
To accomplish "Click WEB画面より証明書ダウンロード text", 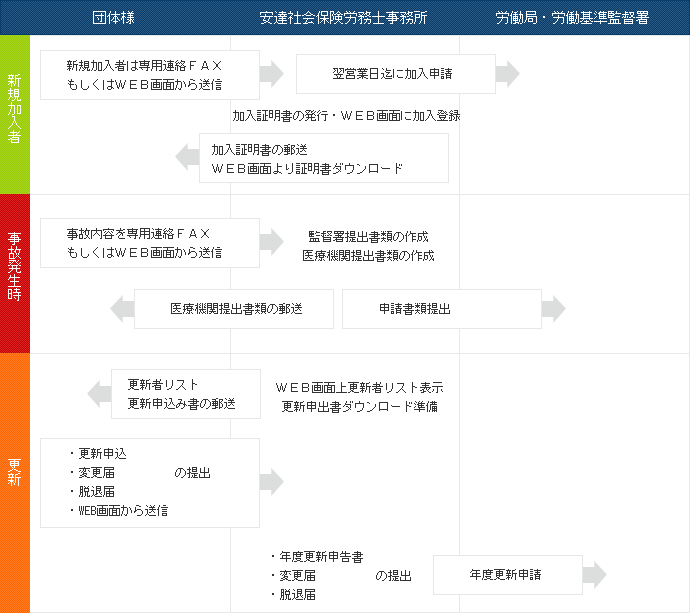I will pyautogui.click(x=307, y=169).
